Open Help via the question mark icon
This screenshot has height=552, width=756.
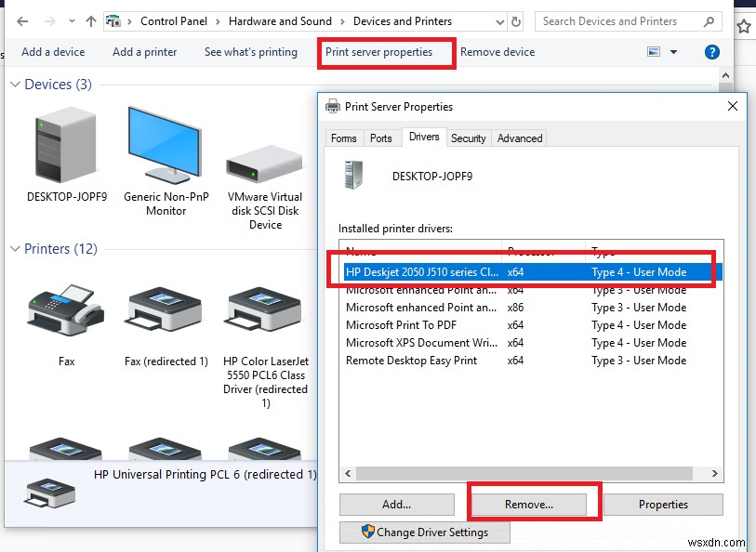pyautogui.click(x=712, y=52)
